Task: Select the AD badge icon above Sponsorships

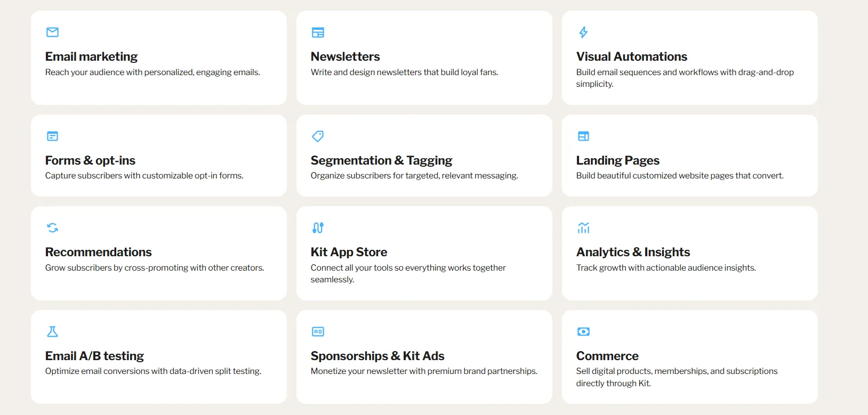Action: [318, 331]
